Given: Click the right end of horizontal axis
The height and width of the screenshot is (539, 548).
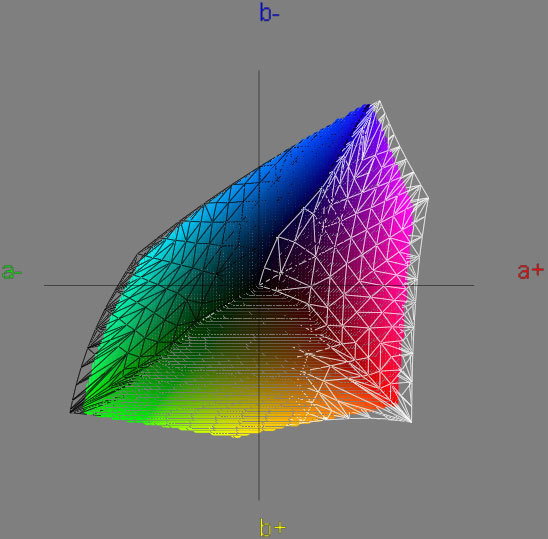Looking at the screenshot, I should pyautogui.click(x=473, y=285).
